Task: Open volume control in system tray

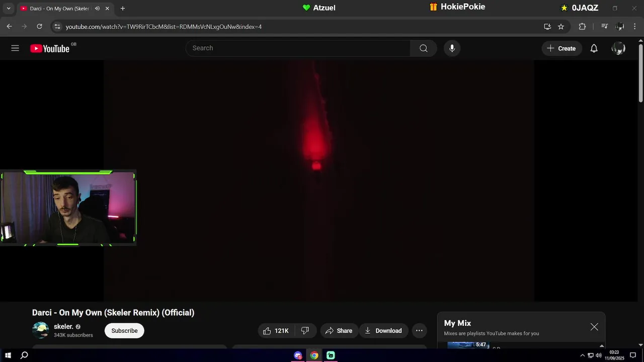Action: [x=599, y=355]
